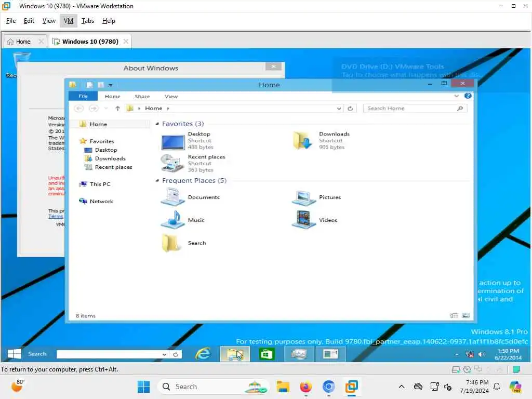Open the Store app on guest taskbar
This screenshot has height=399, width=532.
(x=267, y=354)
